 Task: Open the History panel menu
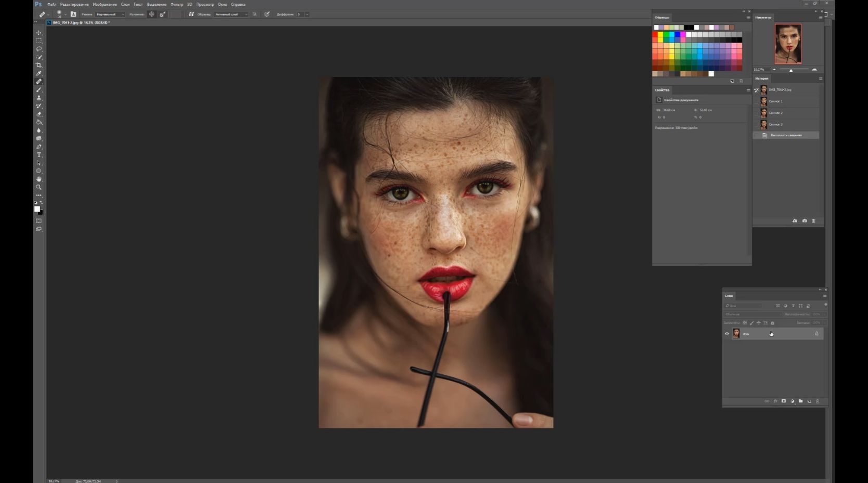point(821,79)
